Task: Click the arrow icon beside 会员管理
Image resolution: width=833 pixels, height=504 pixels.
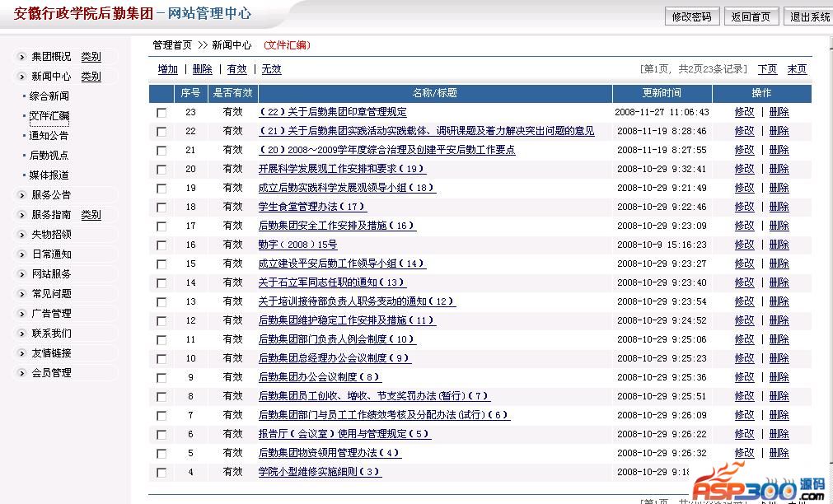Action: (21, 373)
